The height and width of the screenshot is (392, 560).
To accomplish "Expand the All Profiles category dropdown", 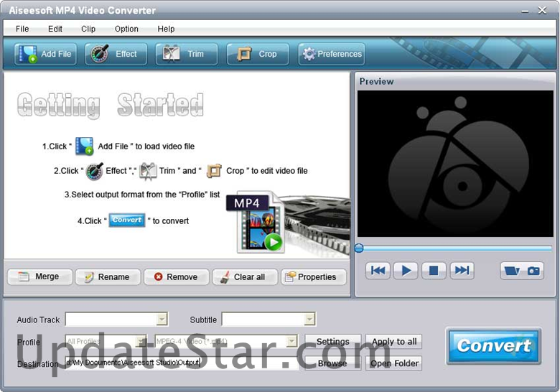I will 141,341.
